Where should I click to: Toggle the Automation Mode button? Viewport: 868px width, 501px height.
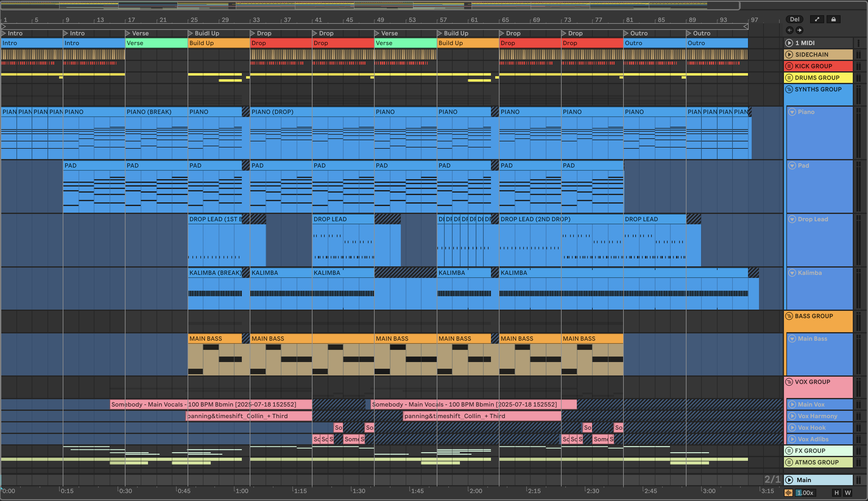click(817, 19)
